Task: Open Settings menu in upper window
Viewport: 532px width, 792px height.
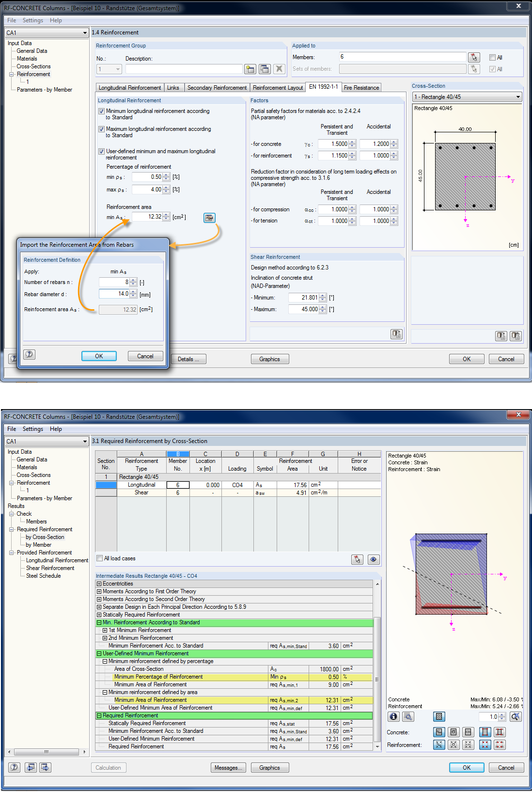Action: coord(33,20)
